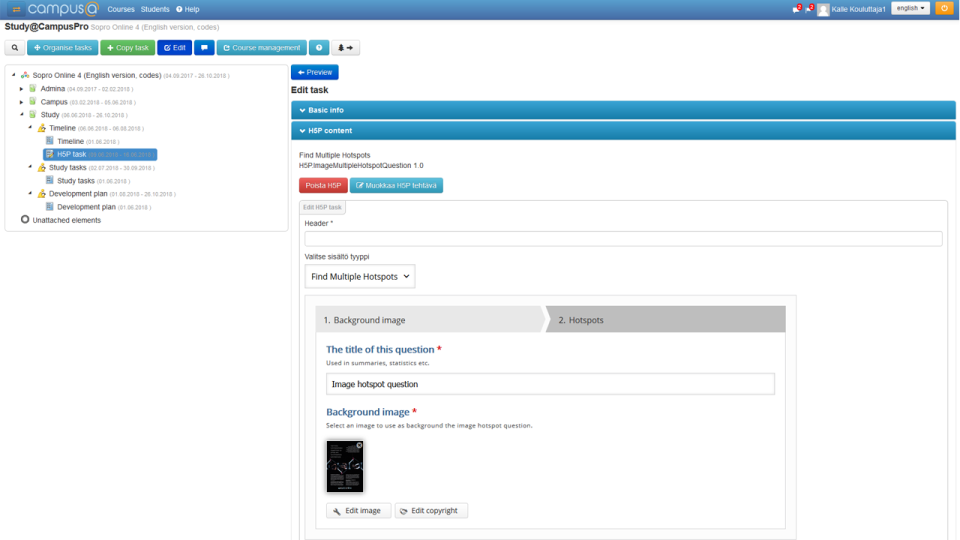Open chat messages icon with badge

pos(797,9)
